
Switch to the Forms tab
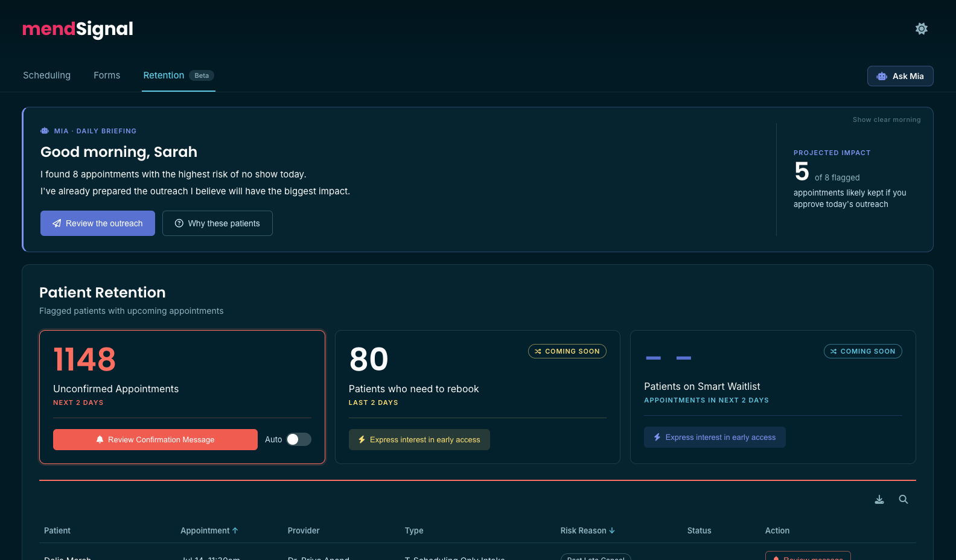click(107, 75)
